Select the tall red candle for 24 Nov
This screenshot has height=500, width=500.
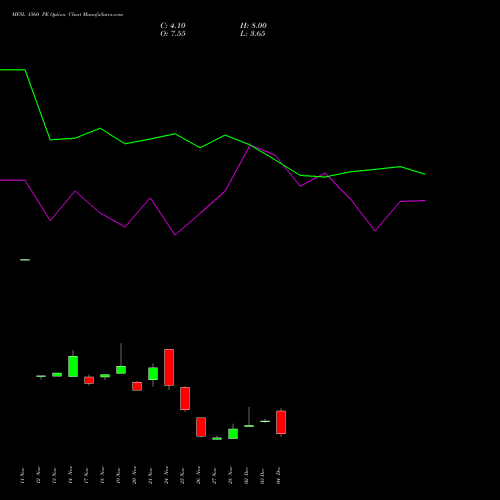(x=169, y=367)
